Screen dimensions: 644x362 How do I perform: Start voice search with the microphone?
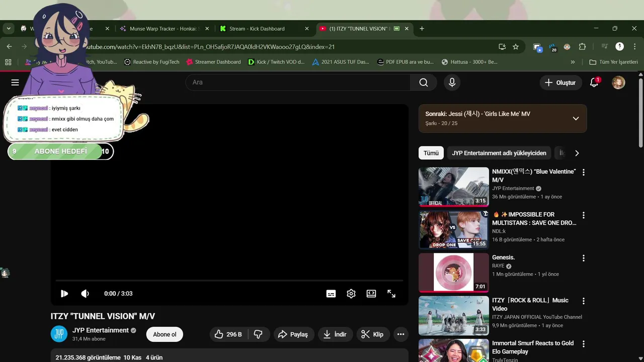coord(452,82)
